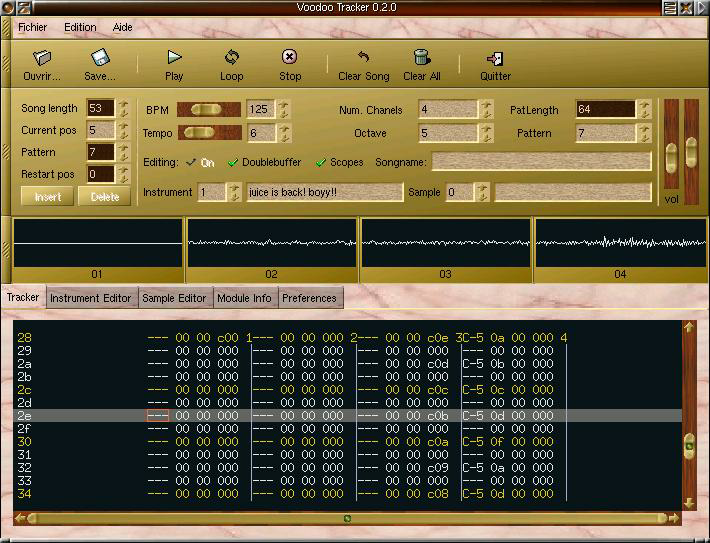Toggle channel 03 scope display
The image size is (710, 543).
(446, 243)
